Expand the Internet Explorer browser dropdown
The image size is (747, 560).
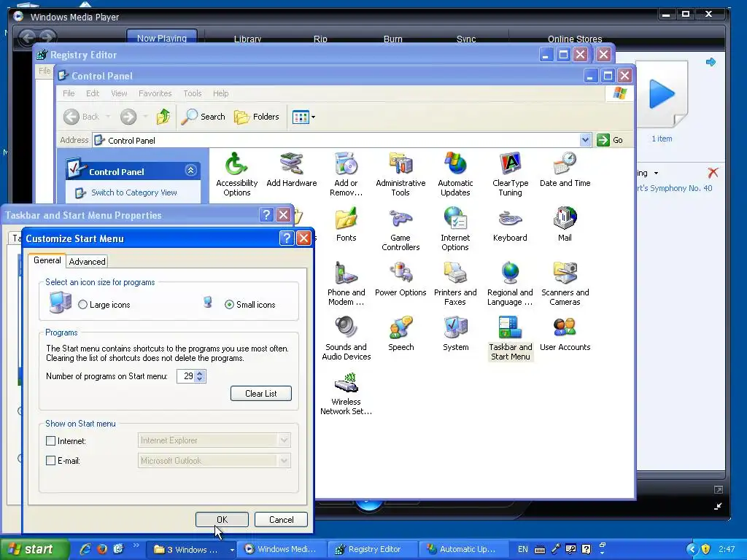click(284, 440)
